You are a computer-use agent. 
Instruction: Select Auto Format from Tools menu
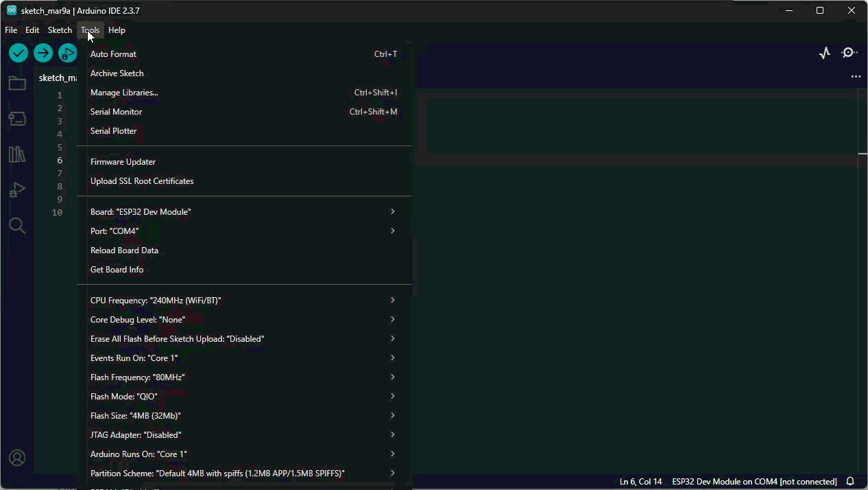(114, 54)
